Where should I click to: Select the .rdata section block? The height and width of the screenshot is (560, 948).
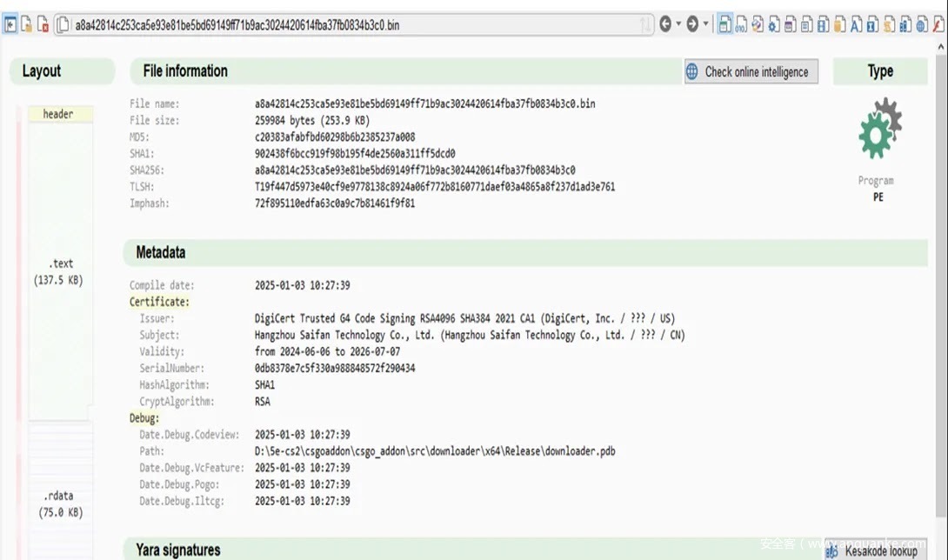pos(58,503)
